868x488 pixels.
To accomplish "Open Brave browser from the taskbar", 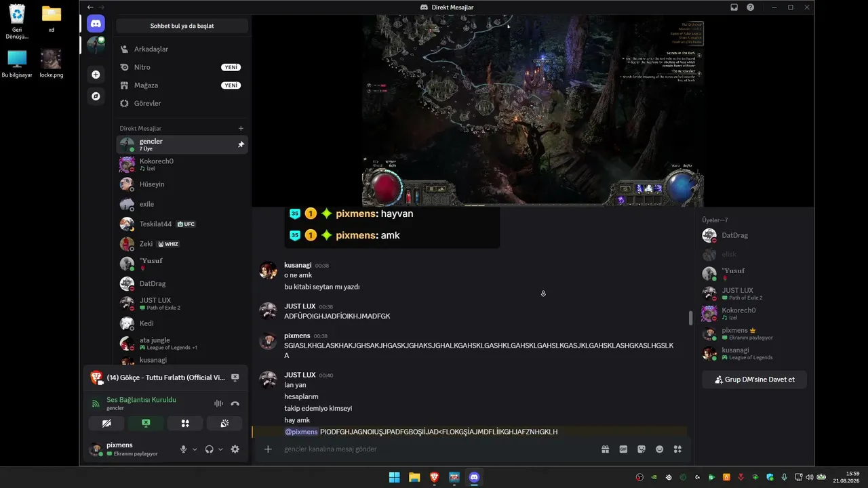I will click(x=434, y=477).
